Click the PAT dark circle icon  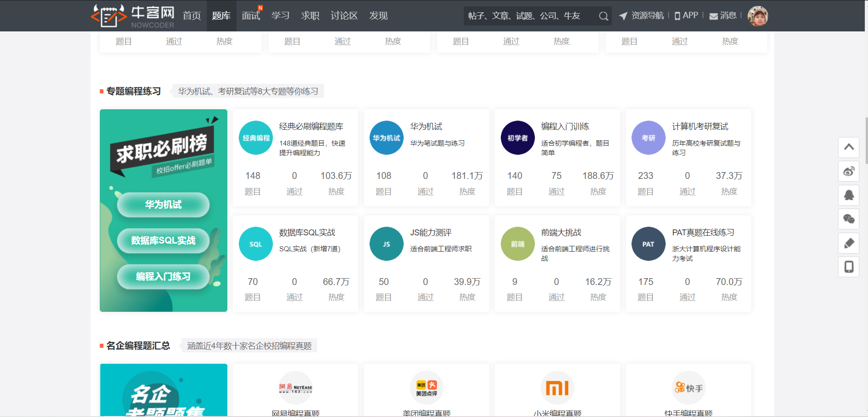click(648, 244)
